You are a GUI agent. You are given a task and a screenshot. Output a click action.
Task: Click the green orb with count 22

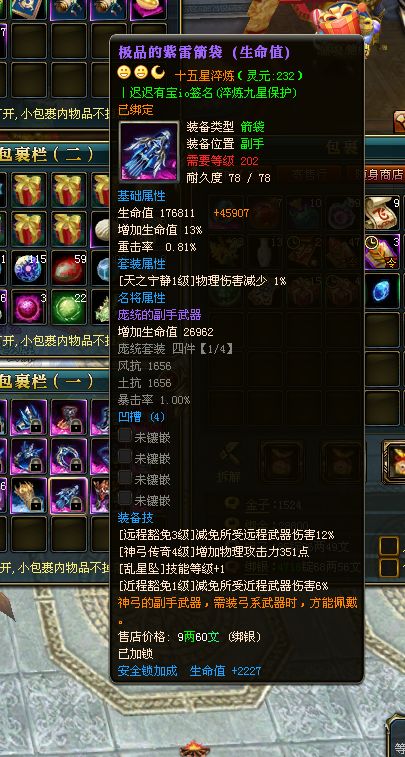click(69, 307)
